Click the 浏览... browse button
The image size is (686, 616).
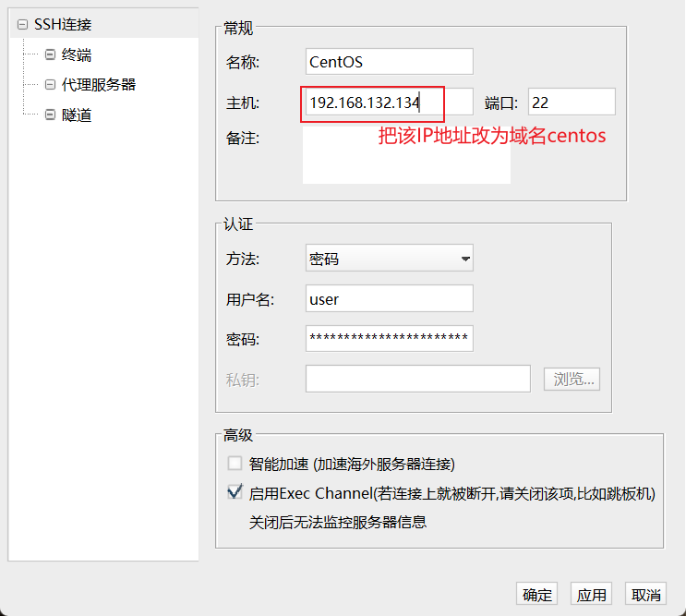pyautogui.click(x=572, y=379)
